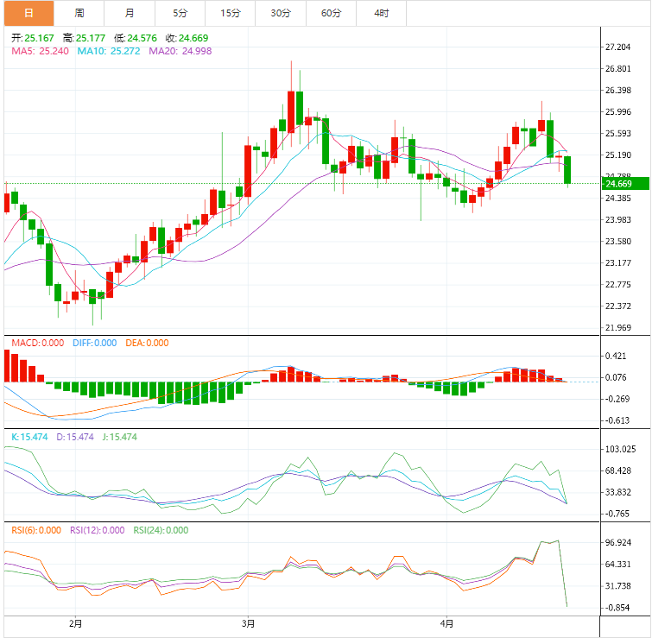Click the 4月 date marker on time axis
This screenshot has height=644, width=652.
446,623
